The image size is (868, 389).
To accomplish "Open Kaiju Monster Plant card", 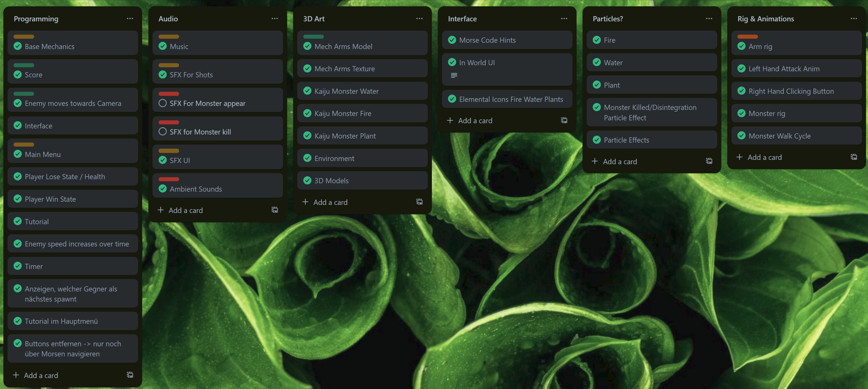I will 362,136.
